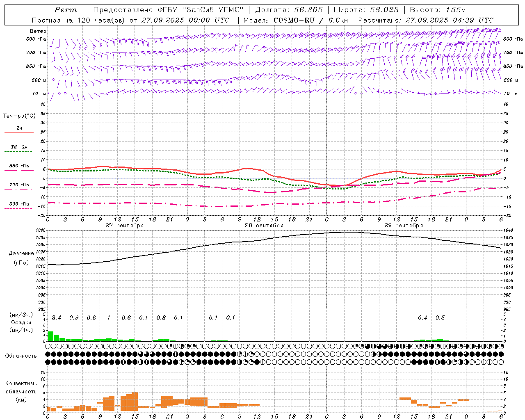Viewport: 525px width, 420px height.
Task: Click the "Конвективн." convective panel label
Action: pyautogui.click(x=21, y=383)
